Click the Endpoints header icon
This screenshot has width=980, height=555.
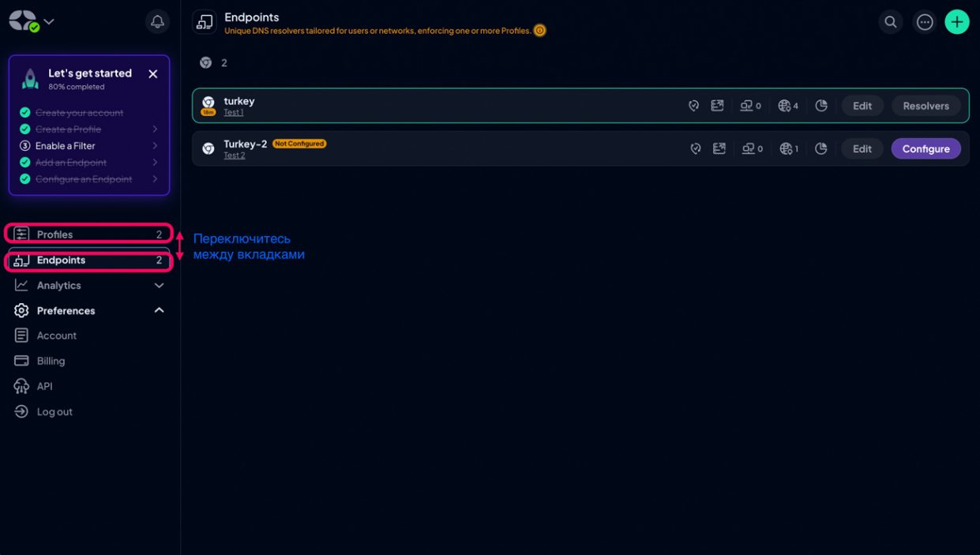(205, 22)
